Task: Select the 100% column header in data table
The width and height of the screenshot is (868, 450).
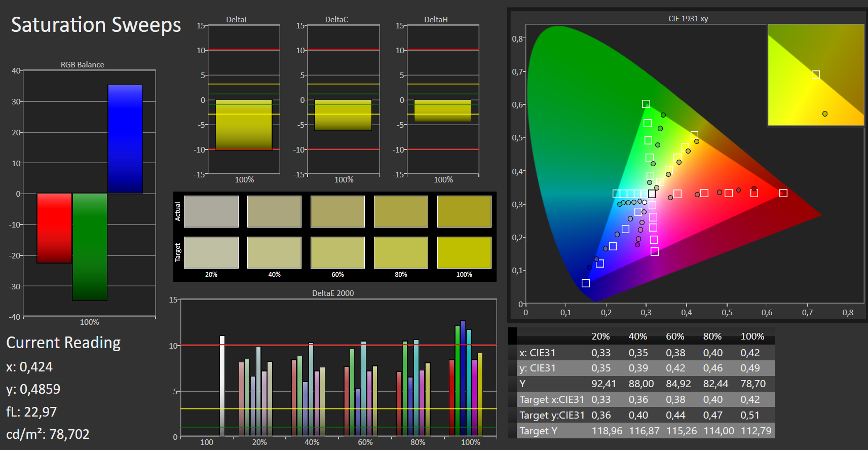Action: click(x=752, y=336)
